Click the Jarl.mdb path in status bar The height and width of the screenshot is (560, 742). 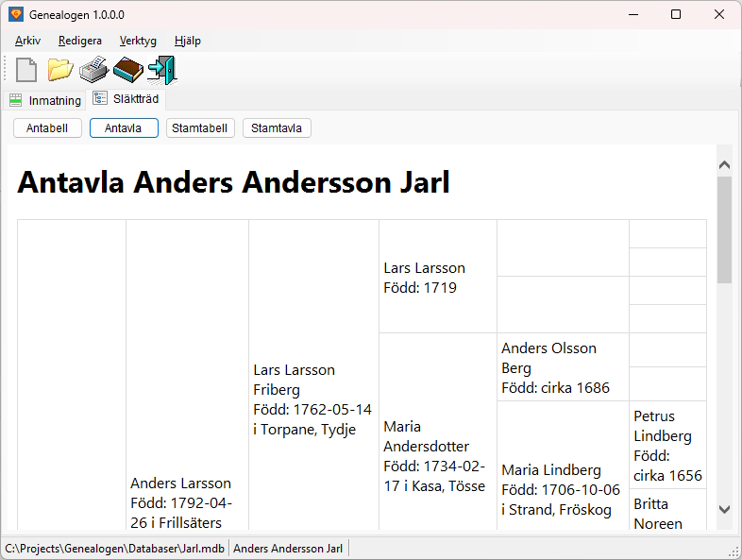click(x=115, y=548)
